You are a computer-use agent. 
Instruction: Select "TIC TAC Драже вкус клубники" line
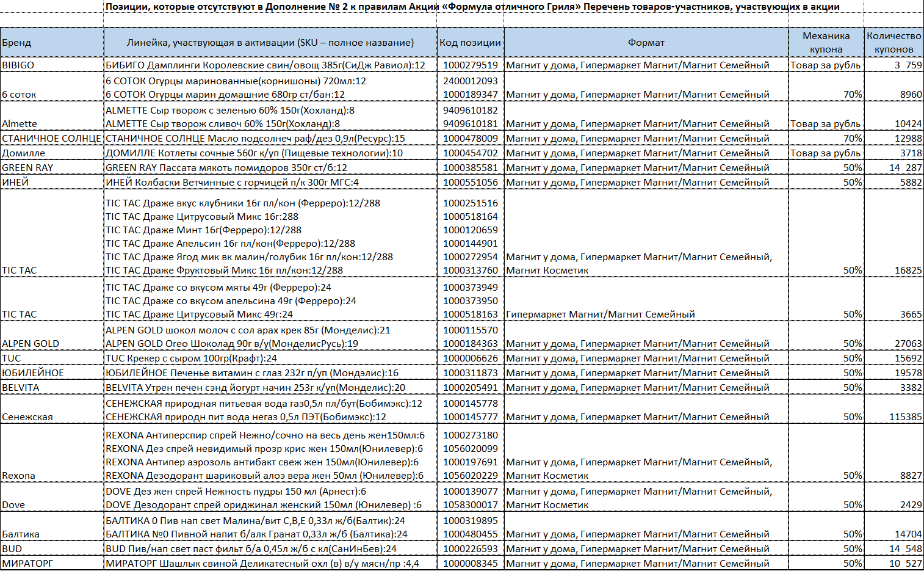click(x=243, y=203)
